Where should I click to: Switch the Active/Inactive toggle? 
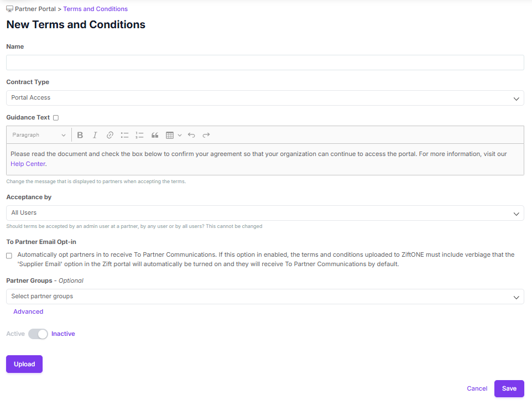(38, 334)
